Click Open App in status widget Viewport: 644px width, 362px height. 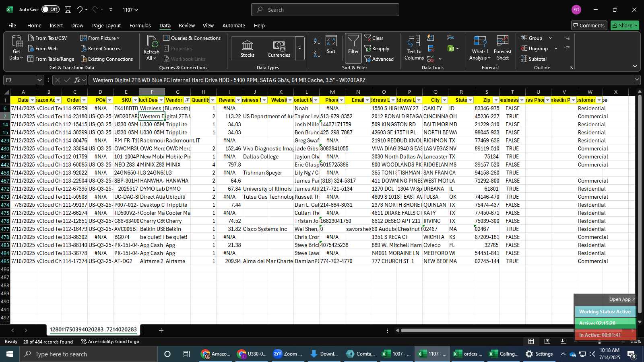tap(622, 299)
